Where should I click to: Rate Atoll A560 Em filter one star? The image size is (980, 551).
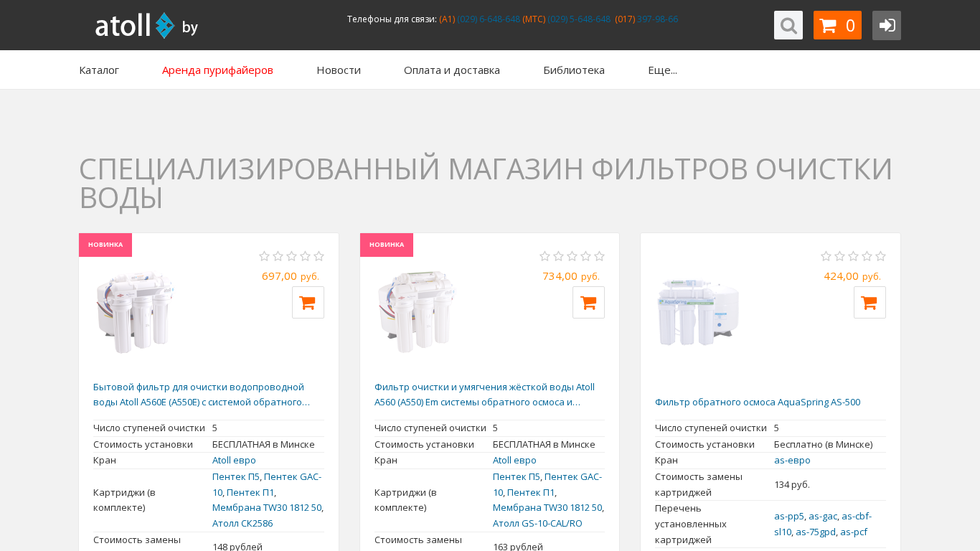545,256
